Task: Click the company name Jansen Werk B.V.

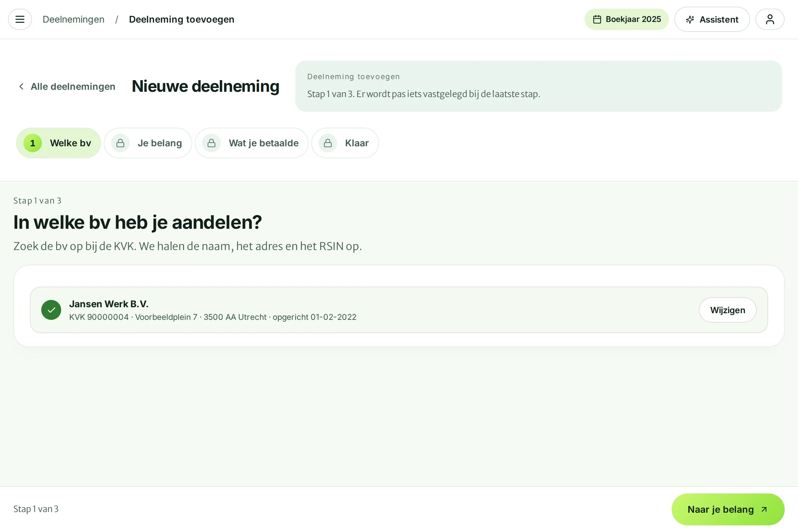Action: tap(109, 304)
